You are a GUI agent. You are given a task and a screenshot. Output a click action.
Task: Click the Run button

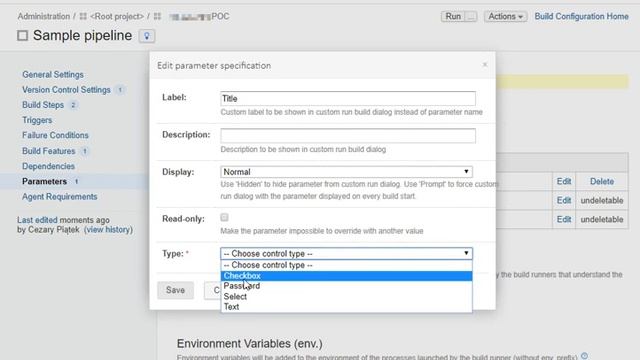point(453,16)
